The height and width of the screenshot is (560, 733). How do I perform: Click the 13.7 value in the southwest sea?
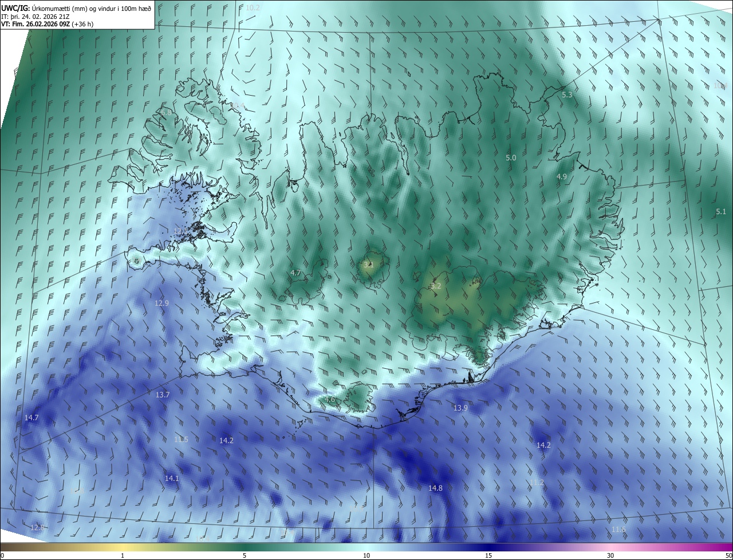(x=163, y=395)
